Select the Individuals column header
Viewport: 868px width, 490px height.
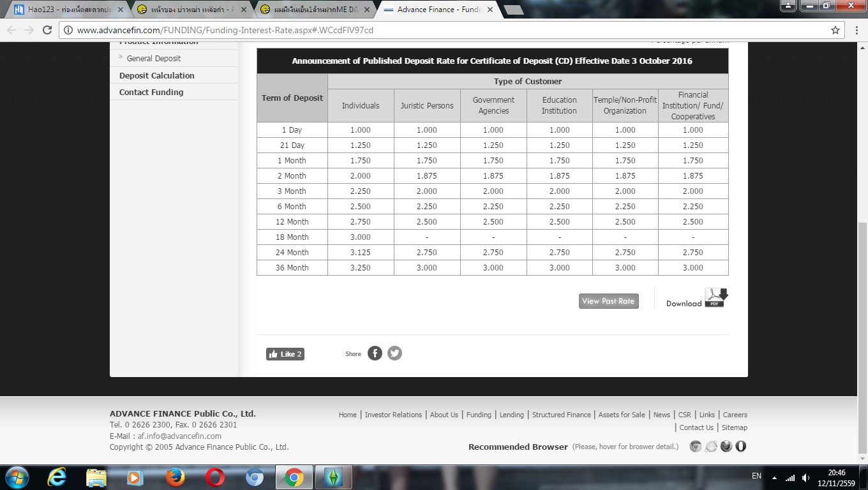click(x=361, y=105)
